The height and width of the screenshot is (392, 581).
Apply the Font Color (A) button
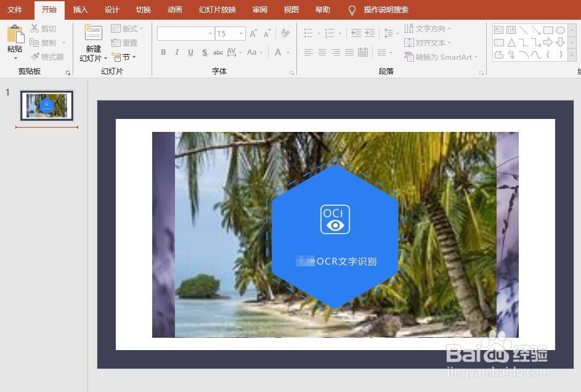[x=278, y=52]
